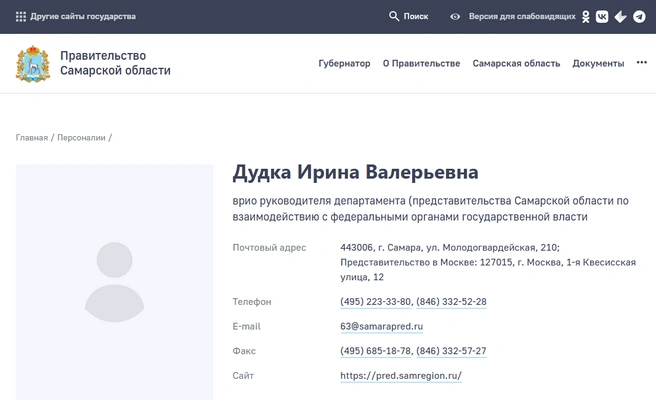The height and width of the screenshot is (401, 656).
Task: Open the Odnoklassniki social icon
Action: pyautogui.click(x=586, y=17)
